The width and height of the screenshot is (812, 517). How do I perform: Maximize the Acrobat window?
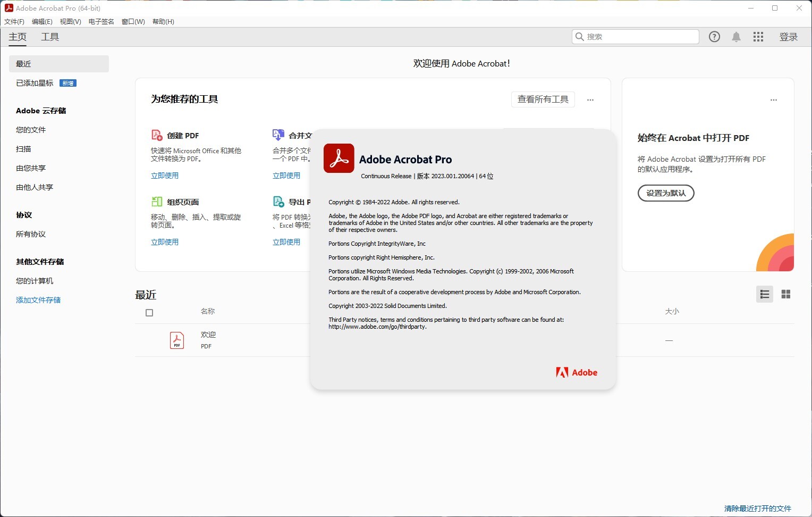click(x=775, y=8)
